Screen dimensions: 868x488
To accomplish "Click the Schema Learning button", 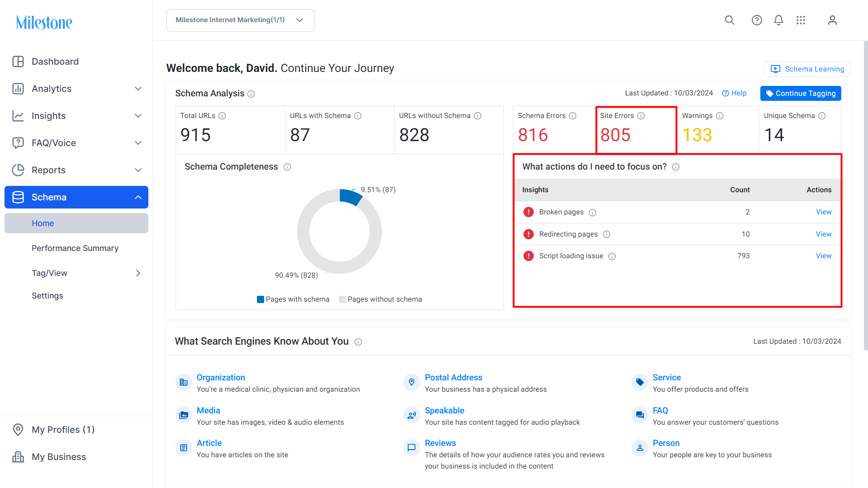I will [x=807, y=69].
